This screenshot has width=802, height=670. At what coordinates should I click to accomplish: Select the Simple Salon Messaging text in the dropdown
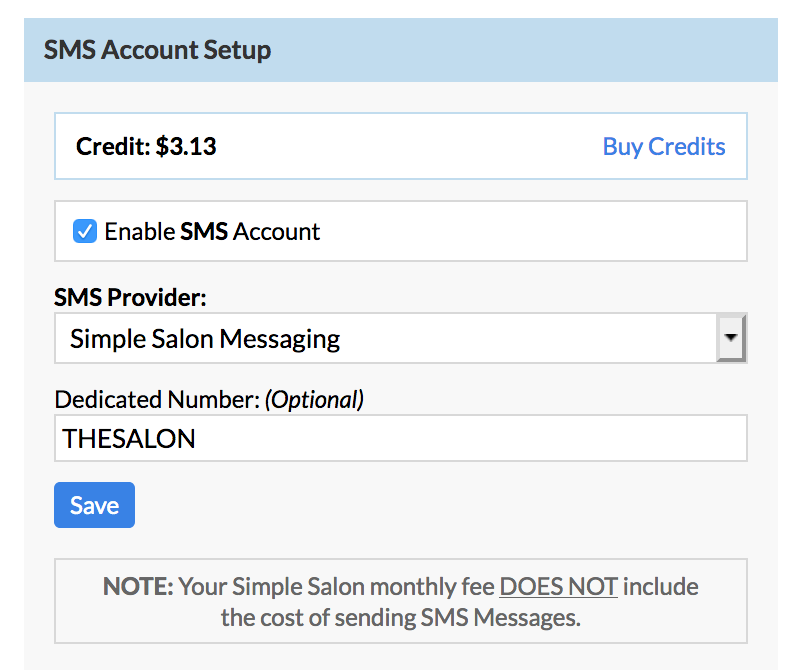click(x=205, y=339)
